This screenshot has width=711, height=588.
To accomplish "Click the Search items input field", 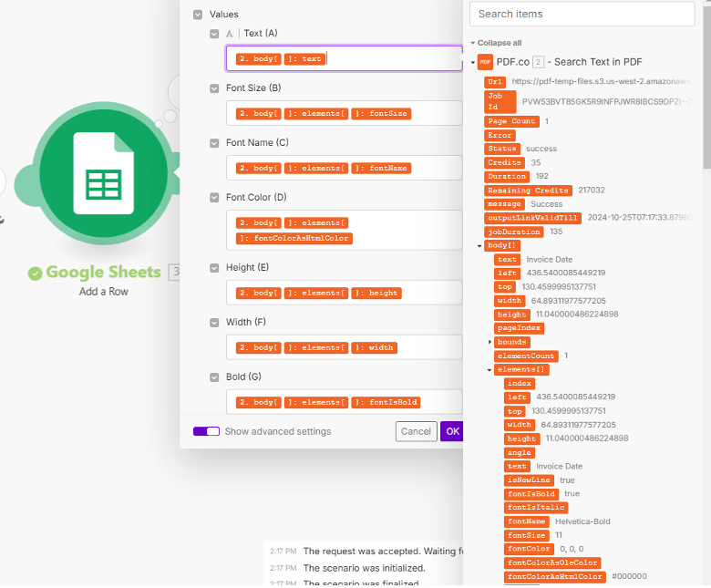I will tap(582, 14).
